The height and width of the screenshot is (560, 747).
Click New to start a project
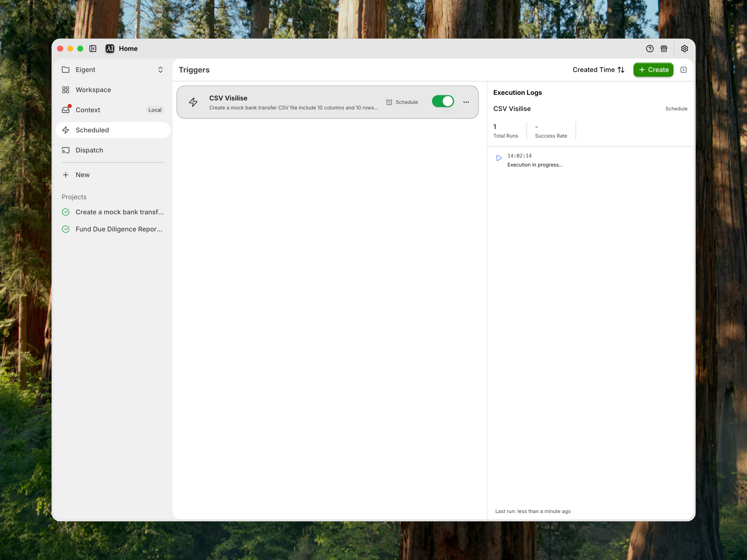click(113, 175)
